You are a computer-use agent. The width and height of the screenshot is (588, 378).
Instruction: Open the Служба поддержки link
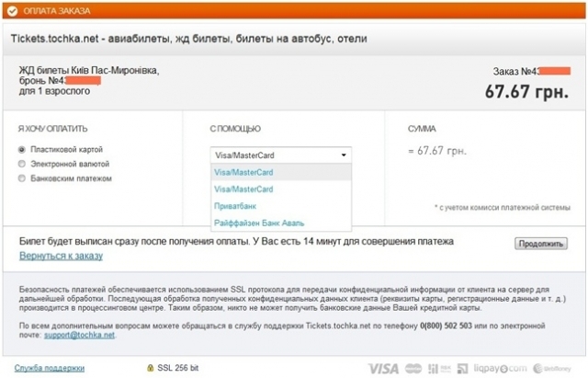pos(49,368)
